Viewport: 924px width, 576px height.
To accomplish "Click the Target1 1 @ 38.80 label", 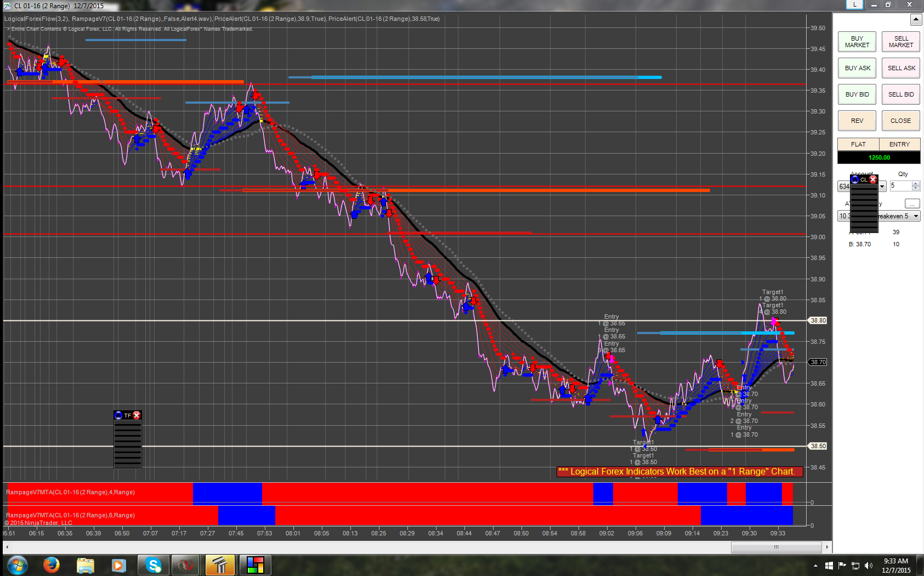I will click(773, 296).
